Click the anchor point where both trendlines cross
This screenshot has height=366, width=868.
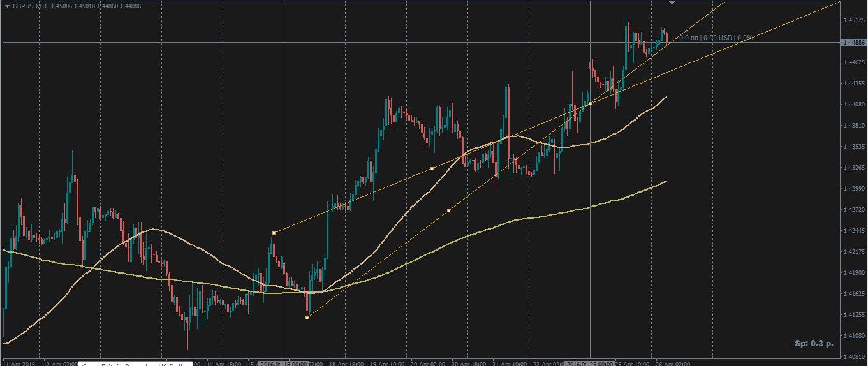coord(591,103)
